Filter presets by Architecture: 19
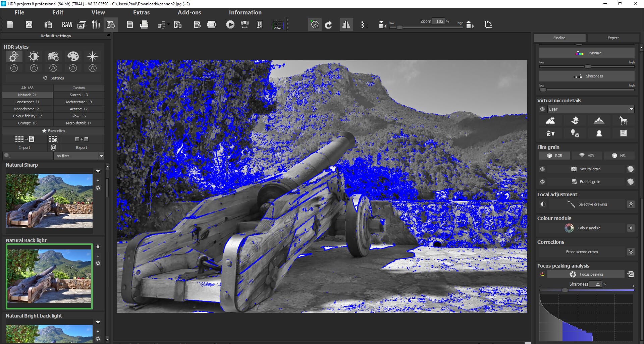 79,102
